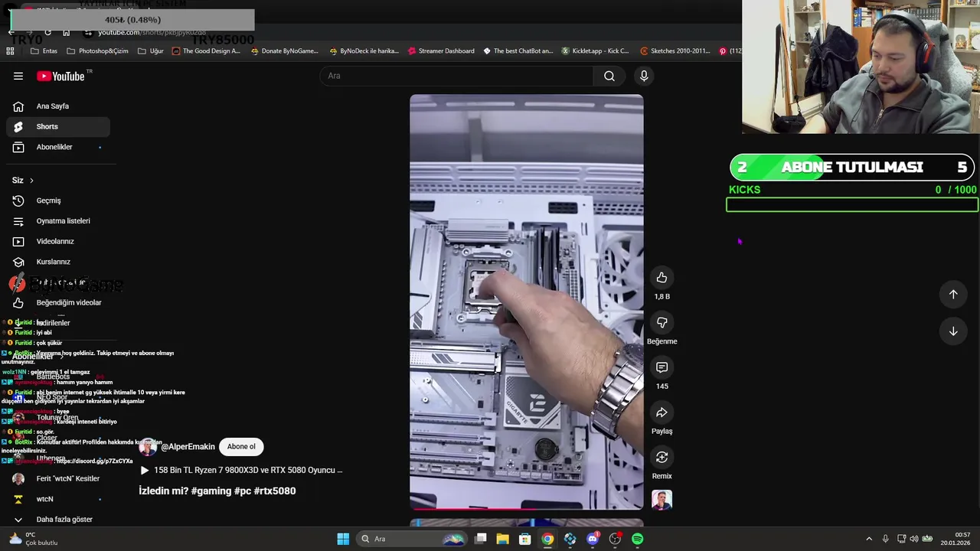Viewport: 980px width, 551px height.
Task: Show hidden system tray icons
Action: tap(868, 539)
